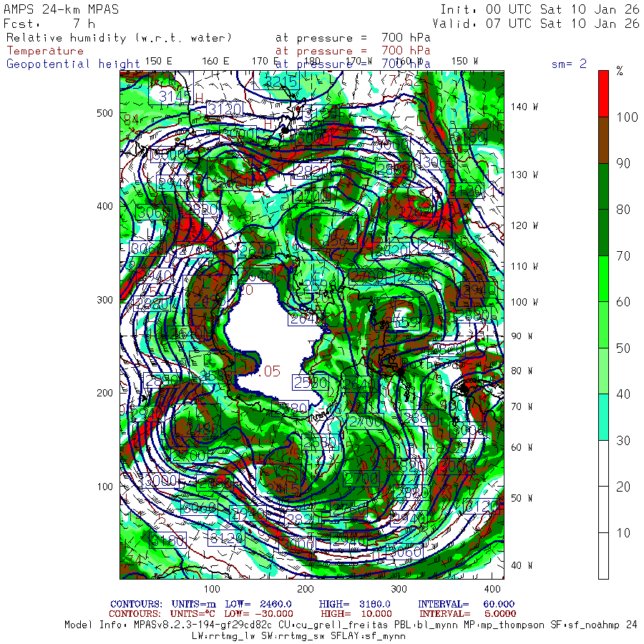This screenshot has height=644, width=644.
Task: Click the '70' tick label on the color bar
Action: tap(623, 256)
